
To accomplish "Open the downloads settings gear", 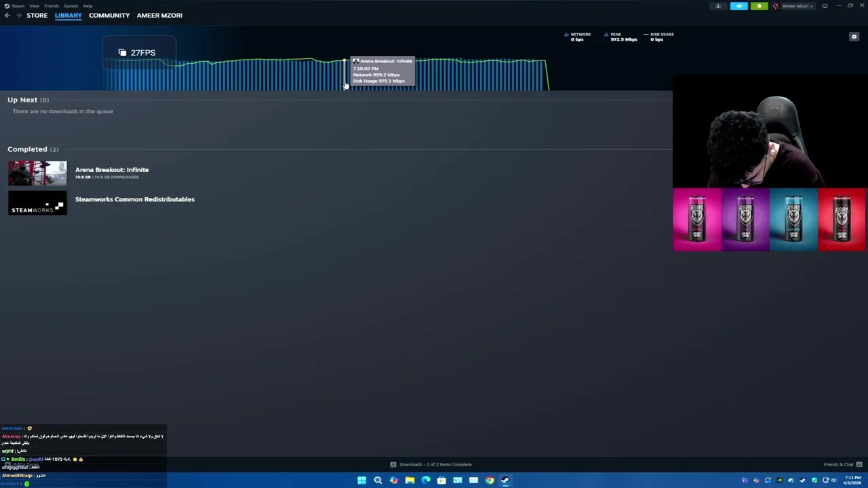I will tap(854, 37).
